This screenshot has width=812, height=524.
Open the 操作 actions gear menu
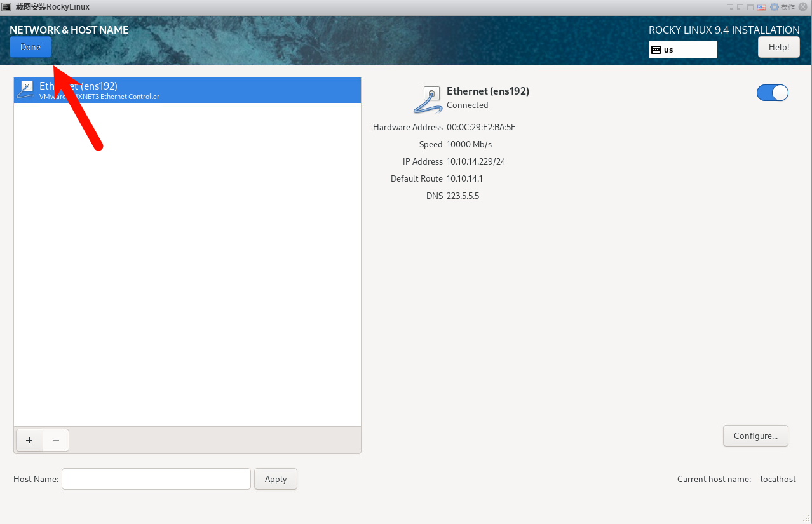782,7
